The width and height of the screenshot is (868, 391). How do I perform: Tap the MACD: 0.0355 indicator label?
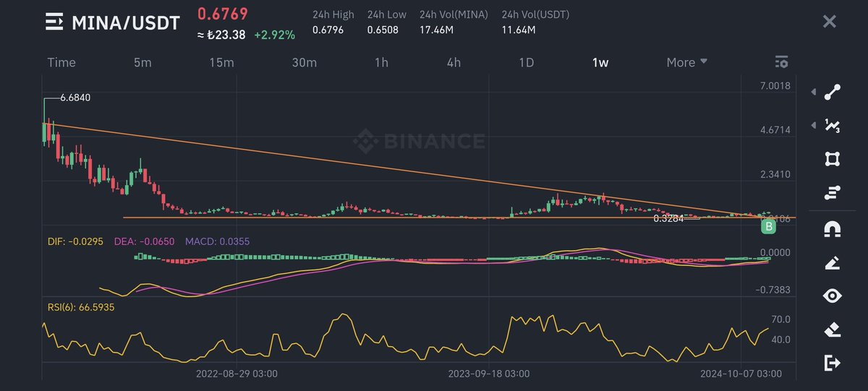(217, 241)
